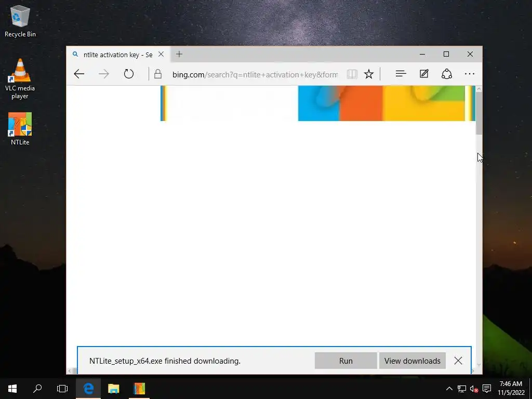Close the ntlite activation key tab
The height and width of the screenshot is (399, 532).
pos(161,54)
